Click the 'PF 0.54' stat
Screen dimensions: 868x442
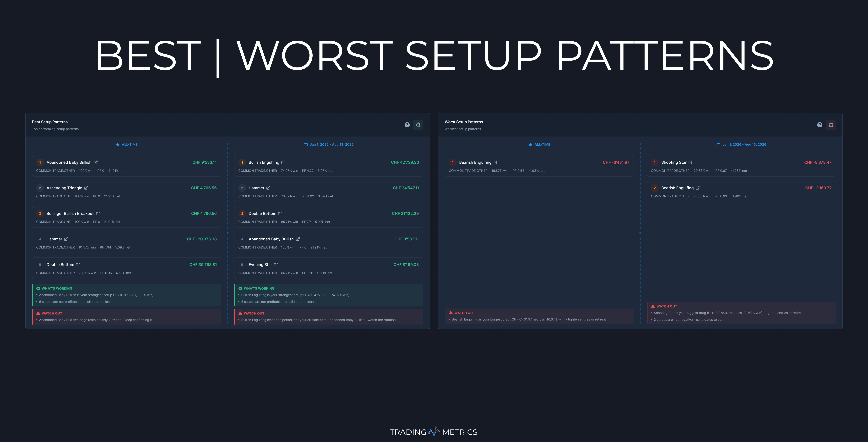point(518,171)
